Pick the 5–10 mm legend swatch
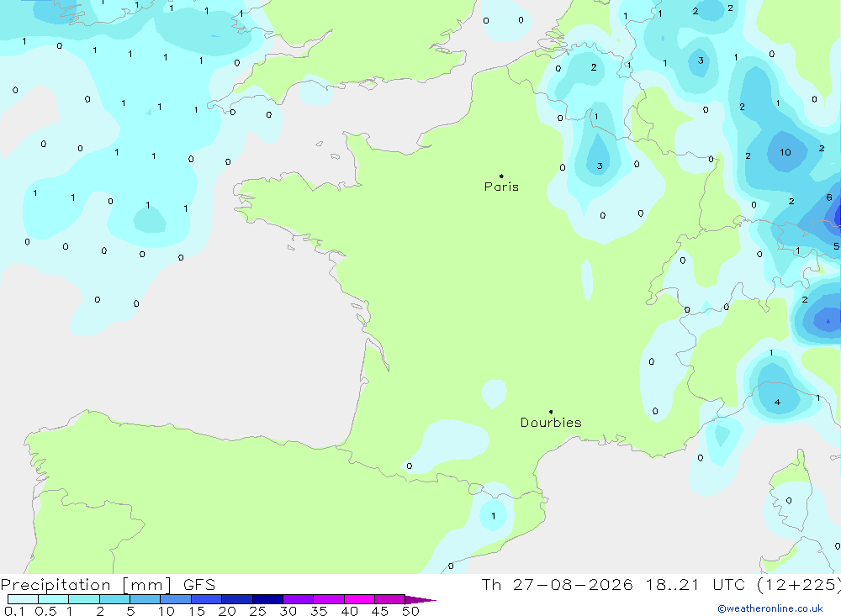This screenshot has width=841, height=616. tap(145, 599)
